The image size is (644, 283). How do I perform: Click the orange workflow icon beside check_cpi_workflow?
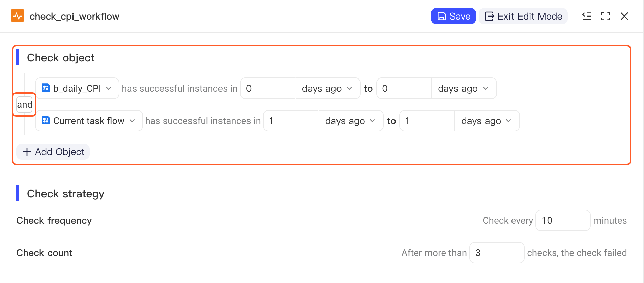18,16
